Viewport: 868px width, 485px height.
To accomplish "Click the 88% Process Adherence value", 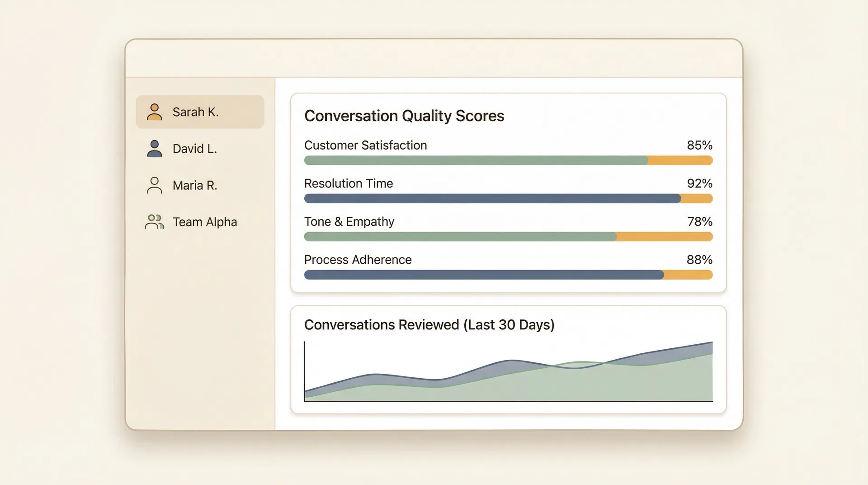I will (699, 260).
